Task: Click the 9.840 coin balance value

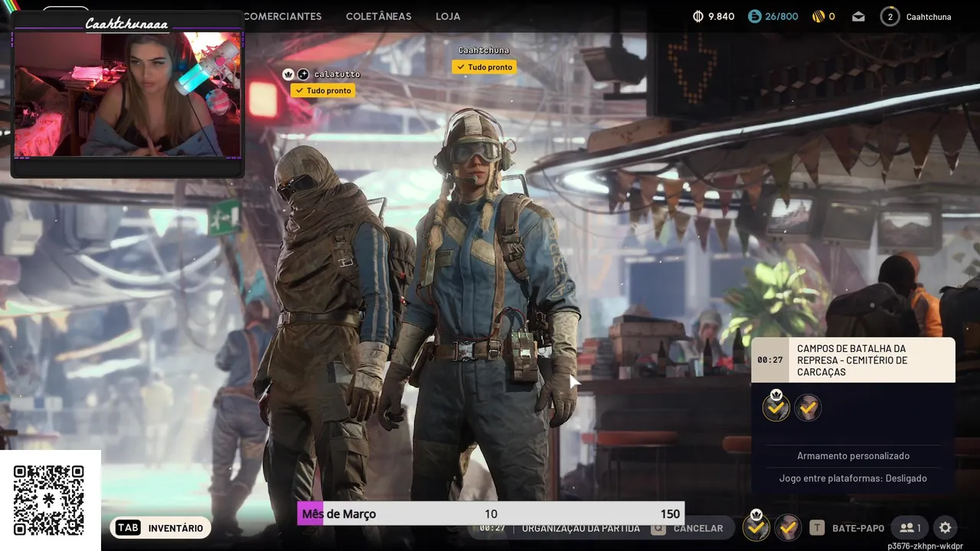Action: pyautogui.click(x=721, y=16)
